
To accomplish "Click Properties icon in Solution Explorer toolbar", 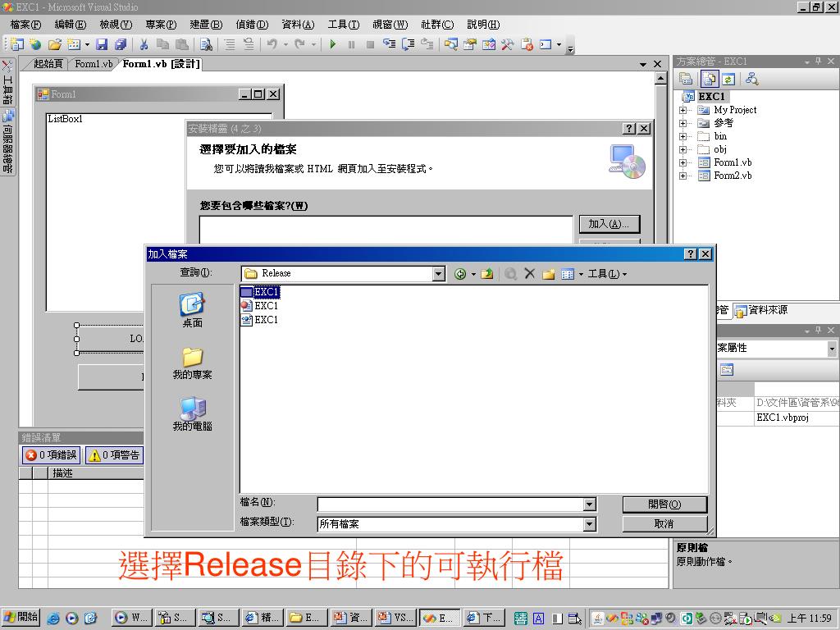I will click(686, 80).
